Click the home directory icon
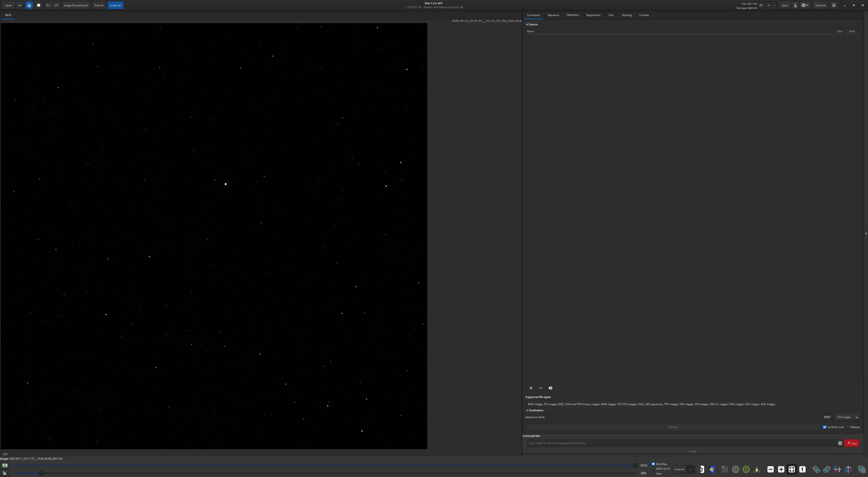 click(29, 5)
